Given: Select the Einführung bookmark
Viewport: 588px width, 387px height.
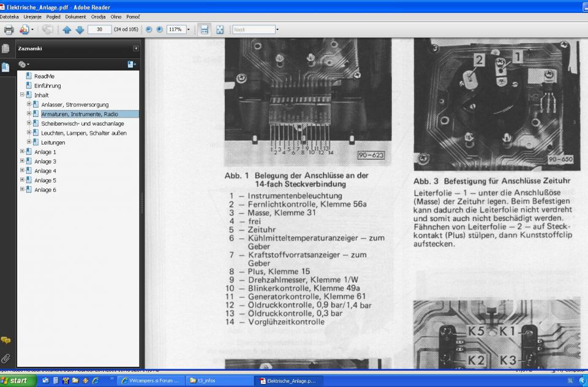Looking at the screenshot, I should (47, 86).
